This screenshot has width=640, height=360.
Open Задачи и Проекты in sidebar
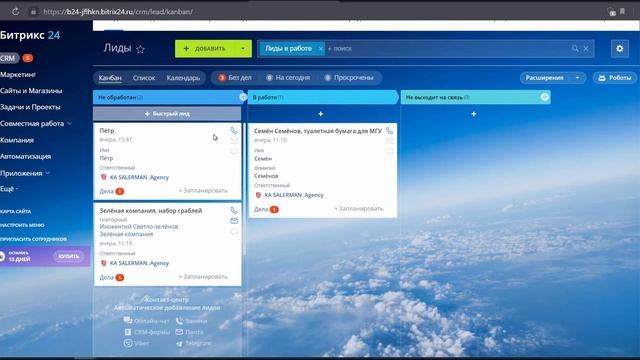[x=30, y=107]
